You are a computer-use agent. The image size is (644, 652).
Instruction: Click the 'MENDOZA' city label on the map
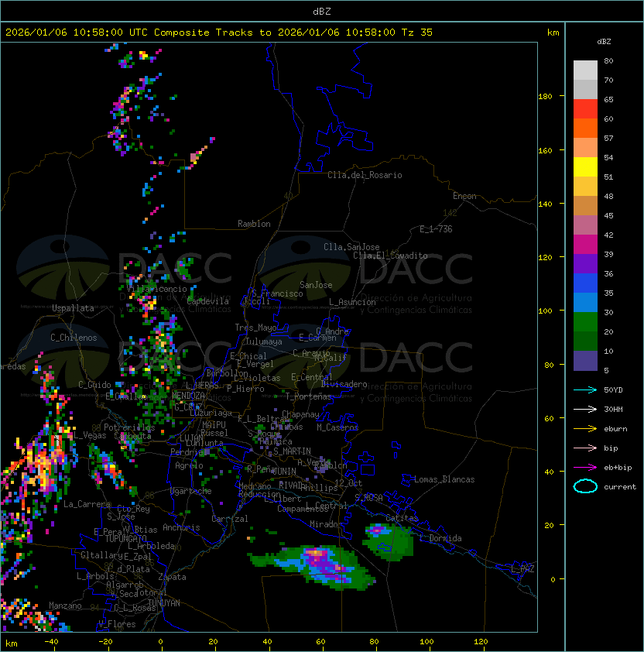[x=188, y=396]
